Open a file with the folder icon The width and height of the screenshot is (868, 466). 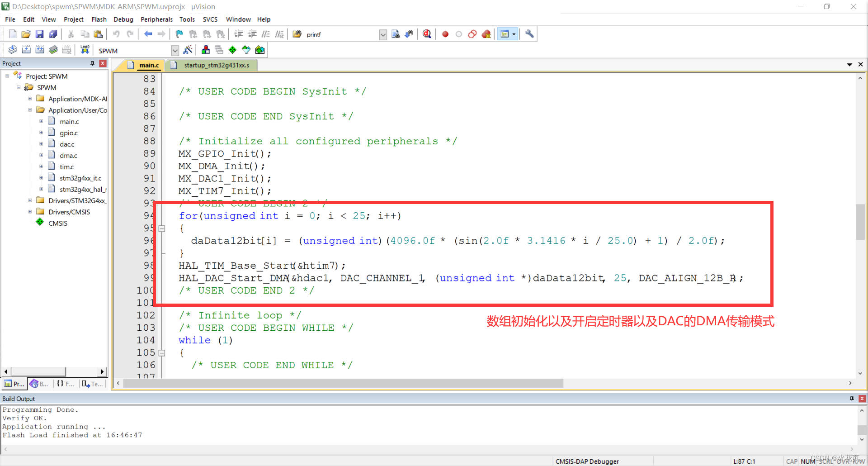tap(26, 34)
